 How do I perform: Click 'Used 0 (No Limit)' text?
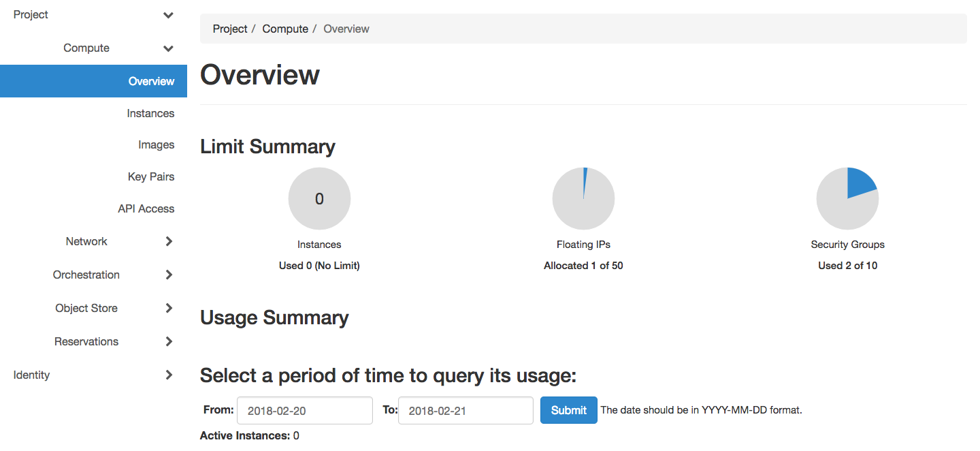319,266
